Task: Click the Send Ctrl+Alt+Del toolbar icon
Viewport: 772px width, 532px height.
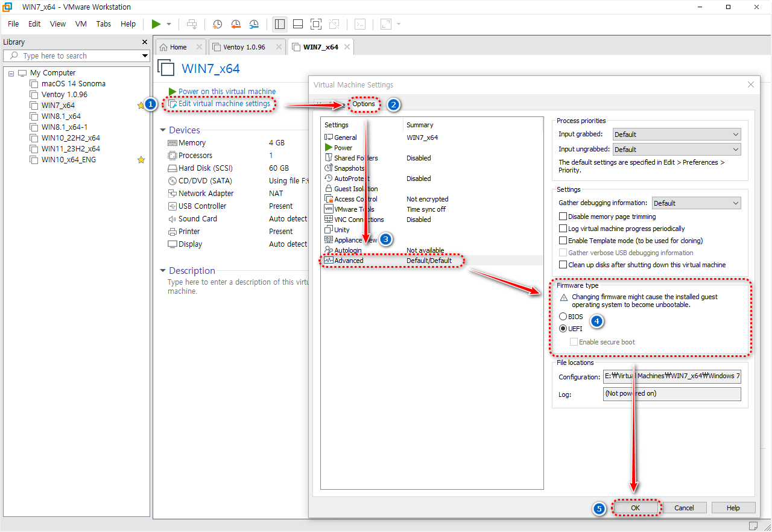Action: click(x=192, y=24)
